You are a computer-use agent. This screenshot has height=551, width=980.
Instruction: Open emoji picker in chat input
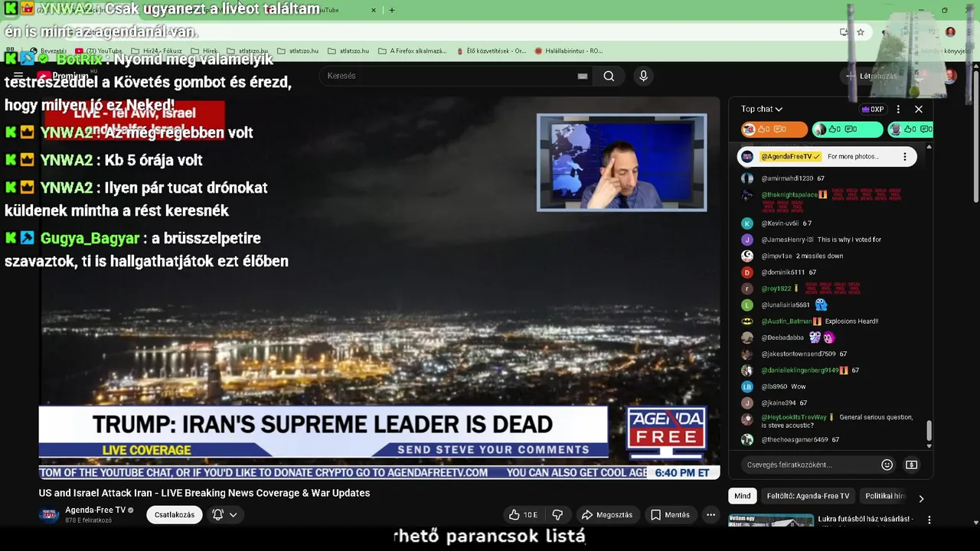[x=887, y=465]
